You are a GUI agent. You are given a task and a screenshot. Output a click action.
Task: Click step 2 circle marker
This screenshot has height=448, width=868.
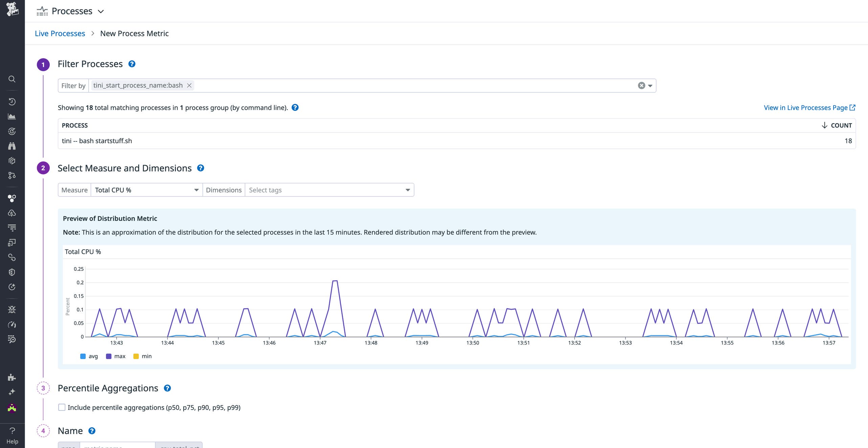click(43, 168)
